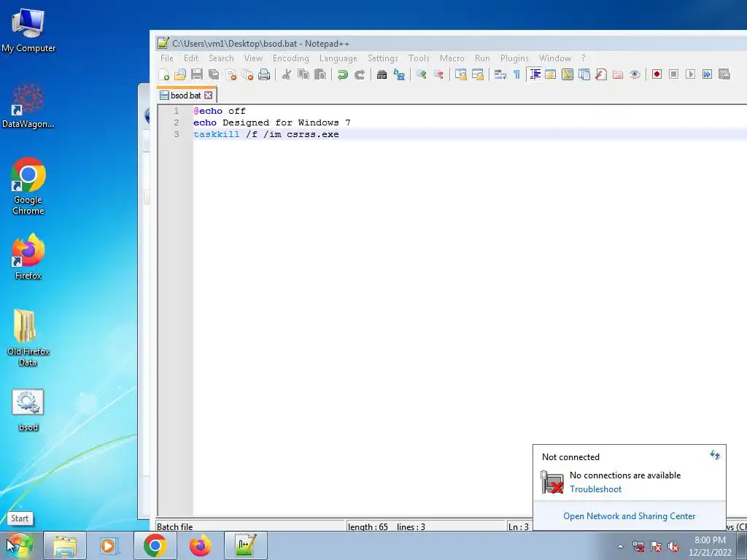Open the View menu

click(253, 58)
